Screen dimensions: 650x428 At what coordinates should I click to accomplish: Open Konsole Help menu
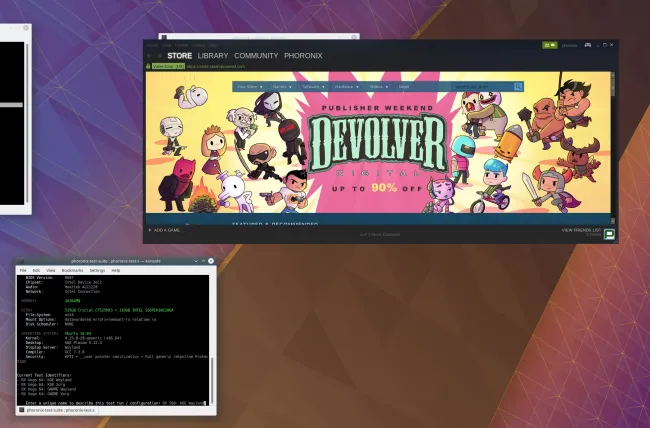pyautogui.click(x=116, y=270)
